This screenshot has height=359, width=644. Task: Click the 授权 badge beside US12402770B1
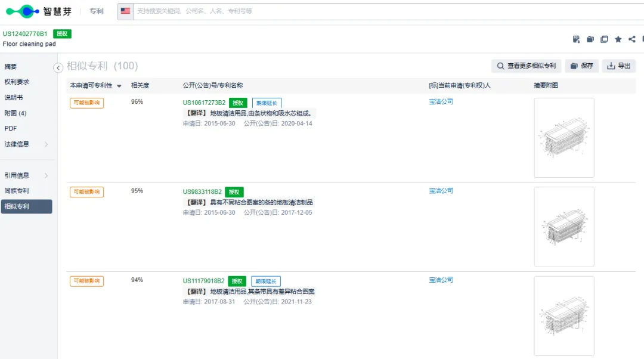pos(62,33)
